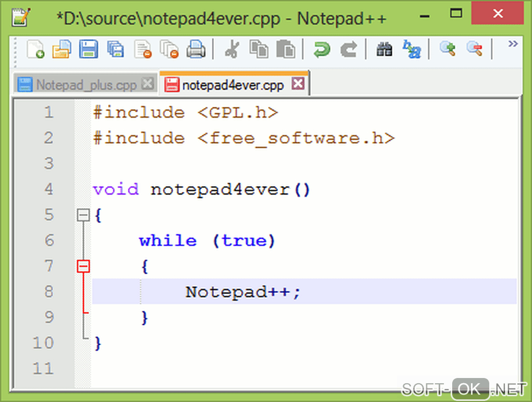Screen dimensions: 532x402
Task: Zoom in with the magnifier plus icon
Action: tap(448, 49)
